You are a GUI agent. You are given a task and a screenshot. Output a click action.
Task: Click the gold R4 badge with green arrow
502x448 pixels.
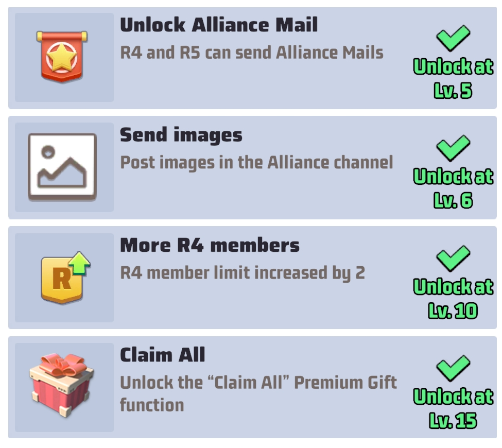[x=65, y=278]
